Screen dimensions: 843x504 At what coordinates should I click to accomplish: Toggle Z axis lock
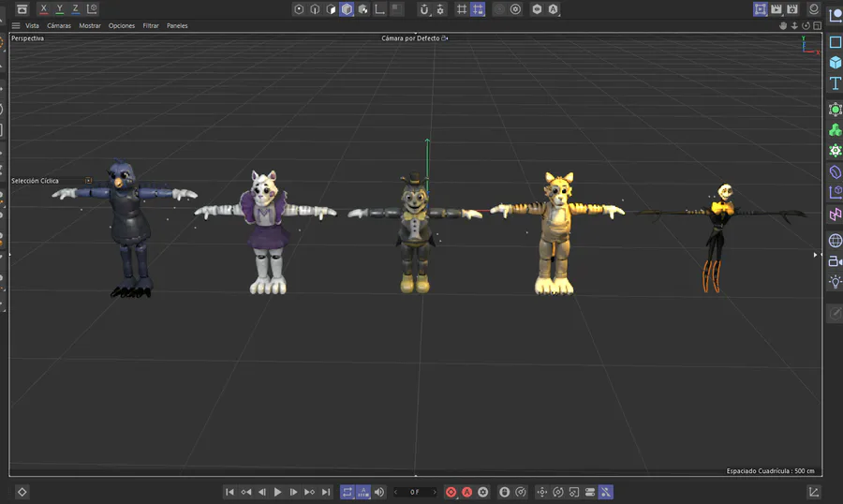pyautogui.click(x=76, y=8)
